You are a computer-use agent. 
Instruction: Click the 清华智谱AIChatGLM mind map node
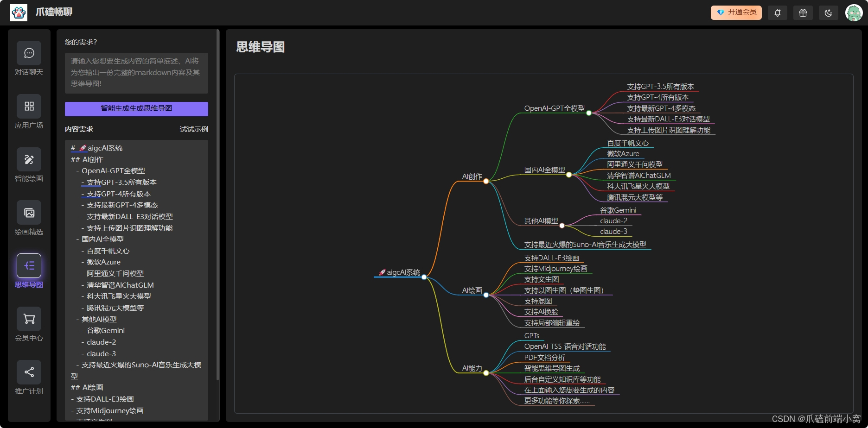[x=639, y=176]
